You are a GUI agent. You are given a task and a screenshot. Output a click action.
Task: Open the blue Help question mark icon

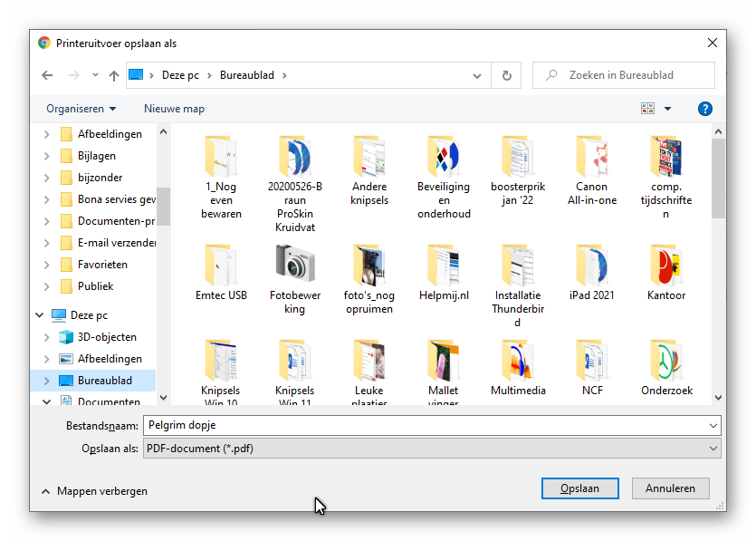pyautogui.click(x=704, y=109)
